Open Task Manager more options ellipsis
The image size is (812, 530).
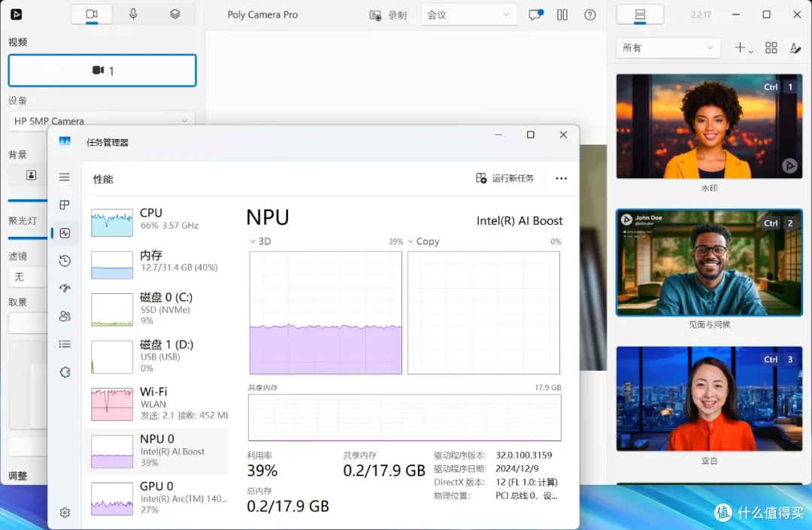pyautogui.click(x=562, y=178)
